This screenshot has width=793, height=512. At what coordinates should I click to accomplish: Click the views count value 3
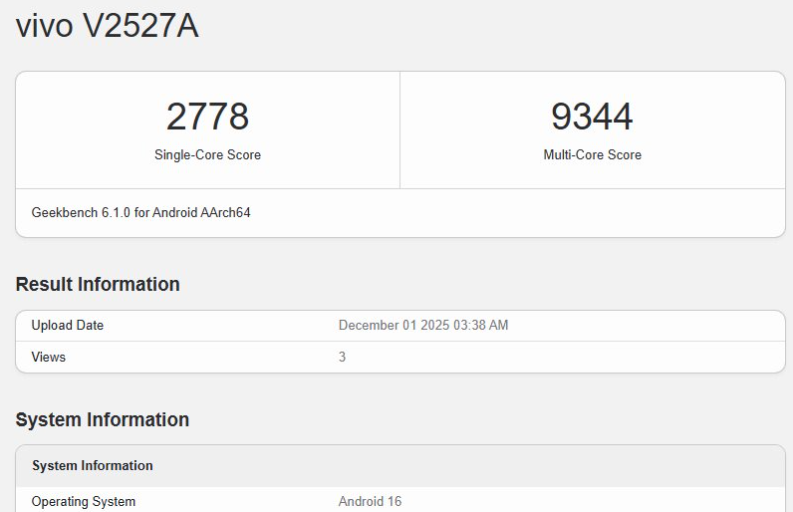coord(342,357)
